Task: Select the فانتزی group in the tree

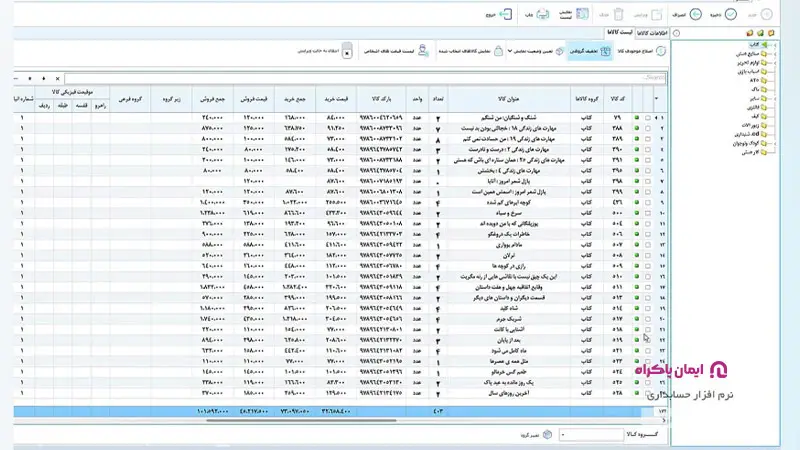Action: pos(753,108)
